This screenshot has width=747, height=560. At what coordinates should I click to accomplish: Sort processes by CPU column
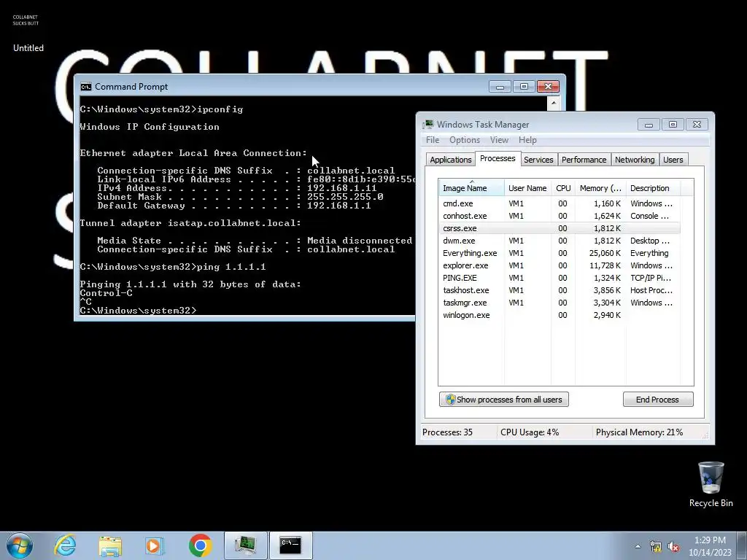(x=563, y=188)
